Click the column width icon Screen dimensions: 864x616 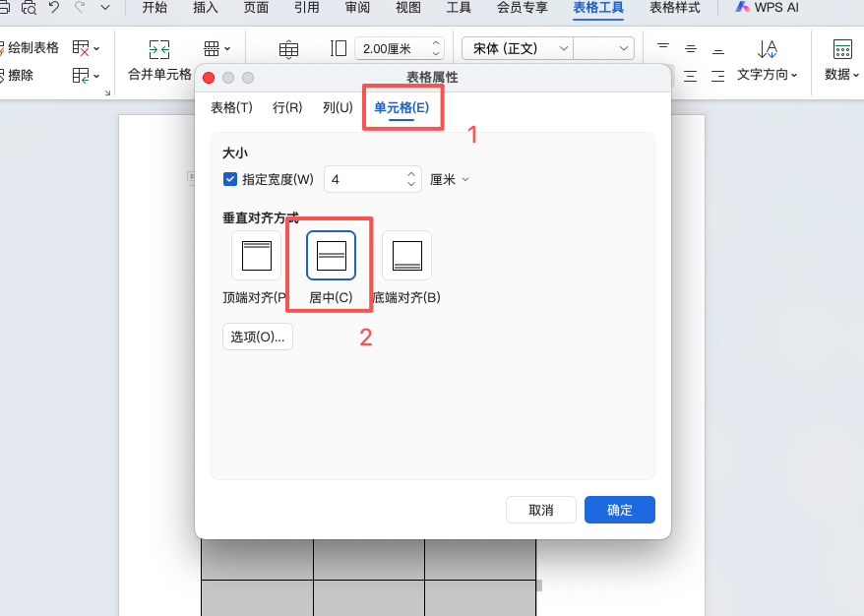(339, 48)
